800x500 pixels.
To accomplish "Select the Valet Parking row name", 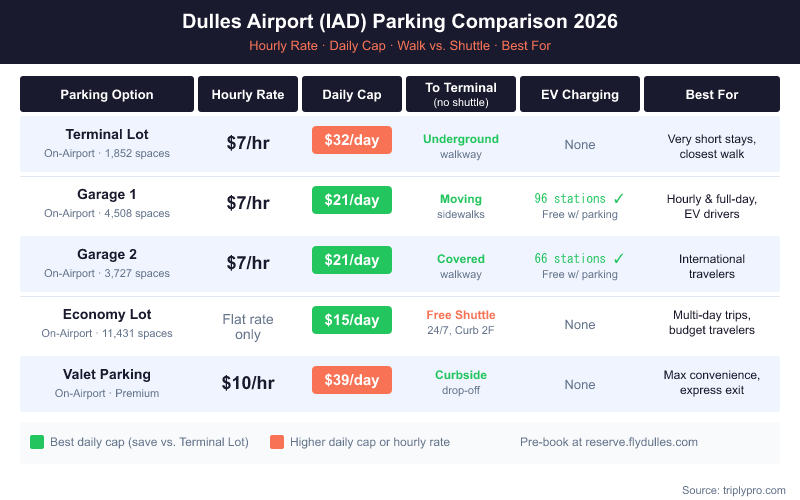I will pyautogui.click(x=107, y=375).
